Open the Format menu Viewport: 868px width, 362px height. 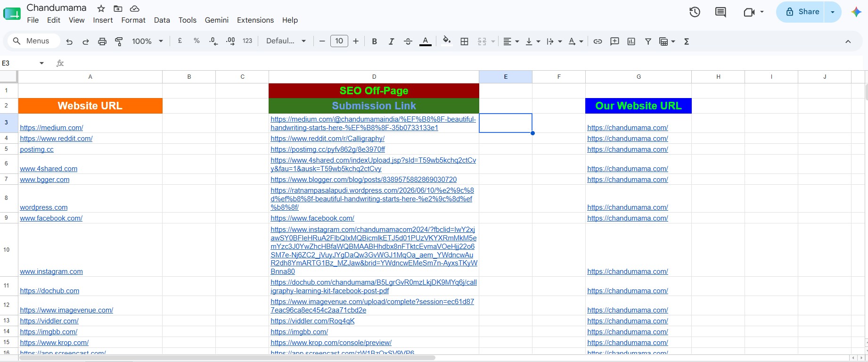133,20
